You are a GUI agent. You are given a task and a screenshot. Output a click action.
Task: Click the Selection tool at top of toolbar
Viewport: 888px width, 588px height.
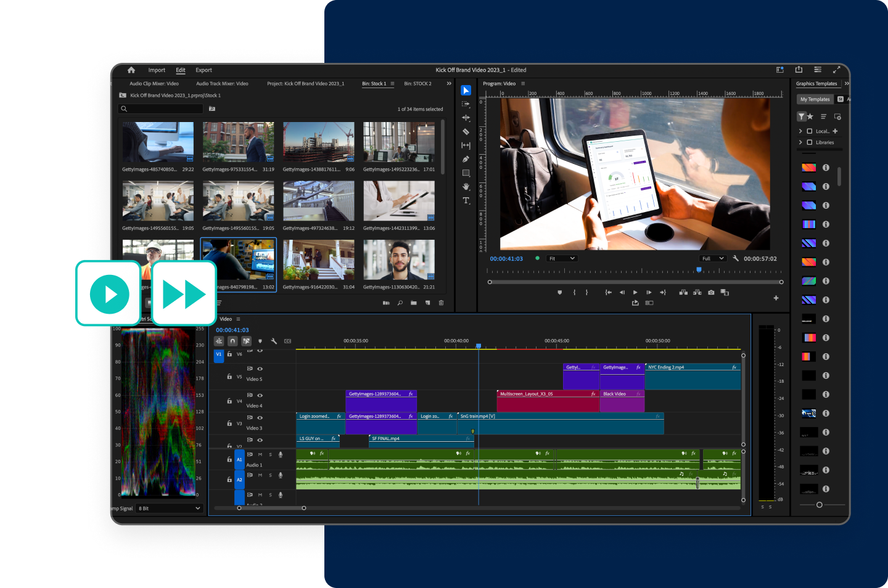[x=466, y=90]
